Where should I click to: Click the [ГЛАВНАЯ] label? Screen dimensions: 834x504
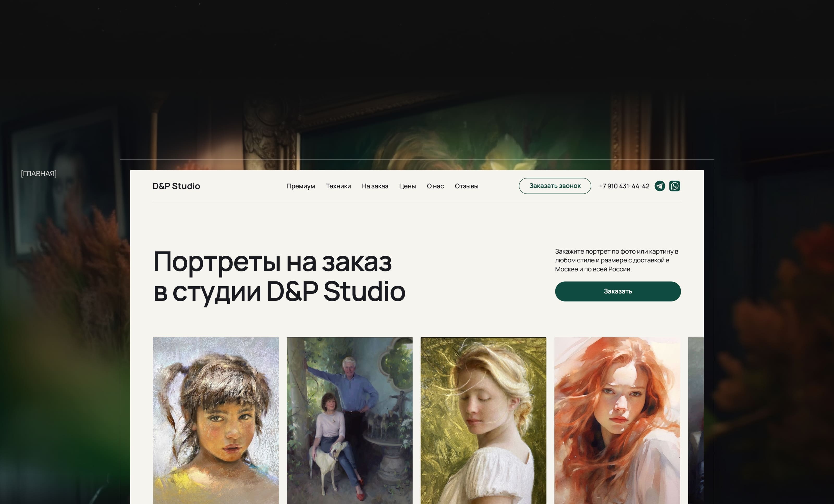pyautogui.click(x=39, y=174)
